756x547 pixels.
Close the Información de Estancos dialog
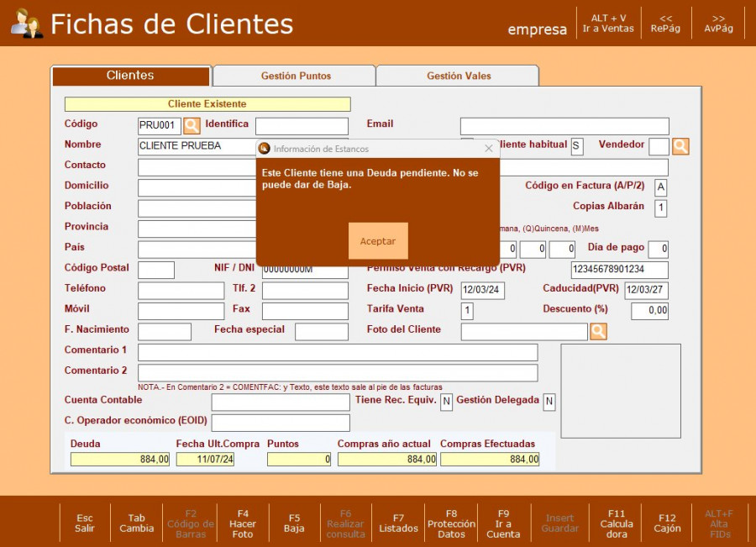pos(489,149)
